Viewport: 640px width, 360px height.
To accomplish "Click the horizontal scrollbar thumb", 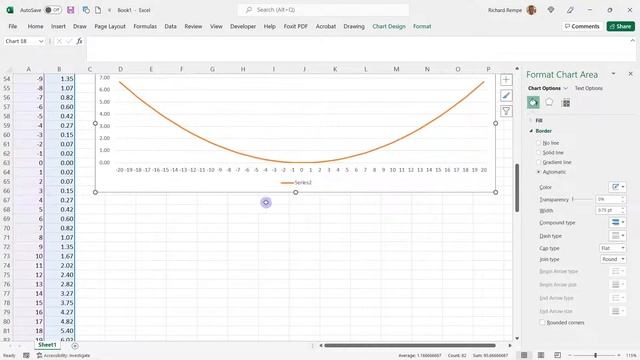I will (410, 345).
